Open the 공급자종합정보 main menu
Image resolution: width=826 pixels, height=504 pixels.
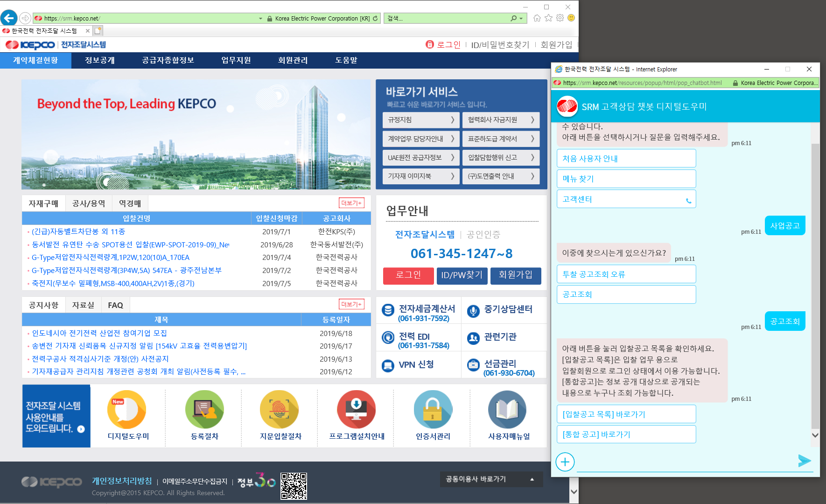[168, 60]
